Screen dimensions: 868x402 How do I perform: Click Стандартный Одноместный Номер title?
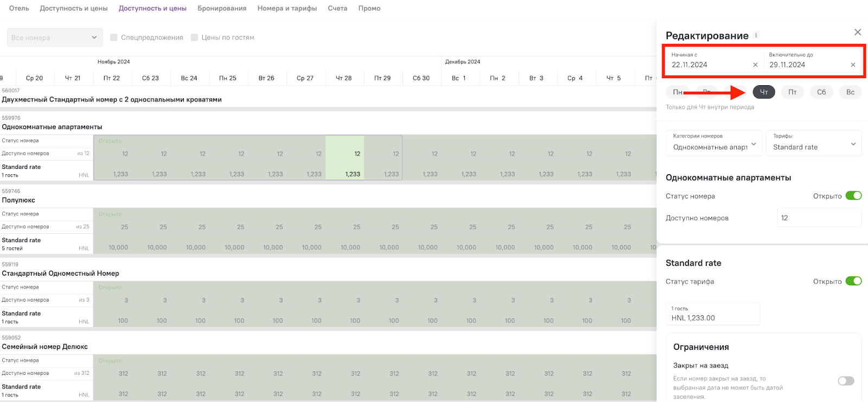click(x=60, y=273)
